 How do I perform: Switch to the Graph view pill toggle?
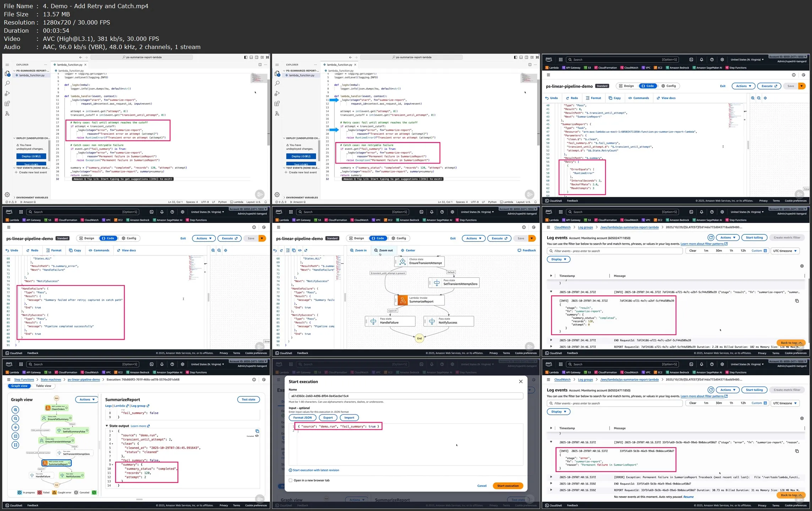tap(19, 386)
